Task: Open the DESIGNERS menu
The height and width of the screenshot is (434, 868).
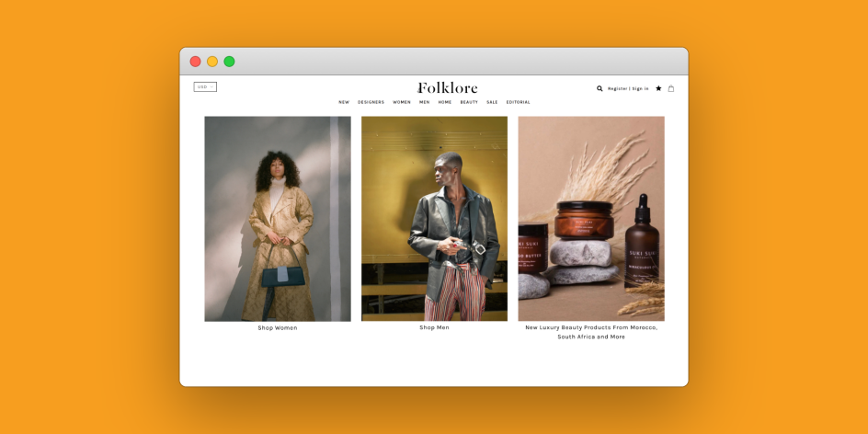Action: [371, 102]
